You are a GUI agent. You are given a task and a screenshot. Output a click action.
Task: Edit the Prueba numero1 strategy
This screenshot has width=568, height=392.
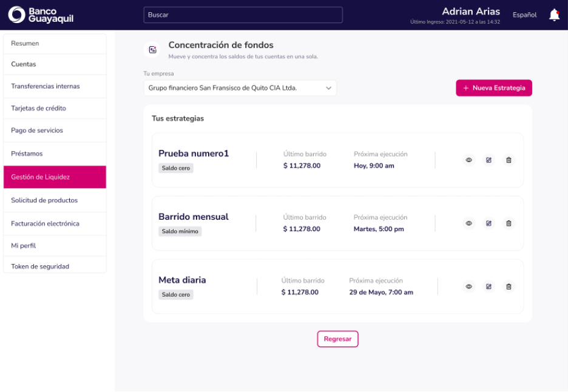(x=489, y=160)
